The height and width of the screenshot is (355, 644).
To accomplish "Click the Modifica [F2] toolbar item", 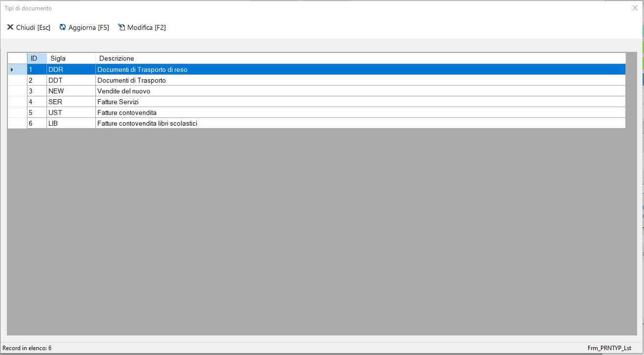I will coord(142,27).
